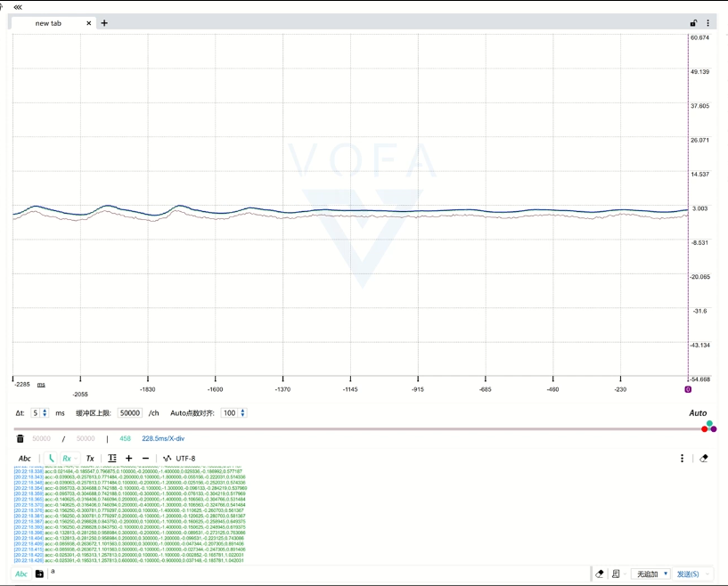Click the 发送(S) send button
728x586 pixels.
coord(688,574)
